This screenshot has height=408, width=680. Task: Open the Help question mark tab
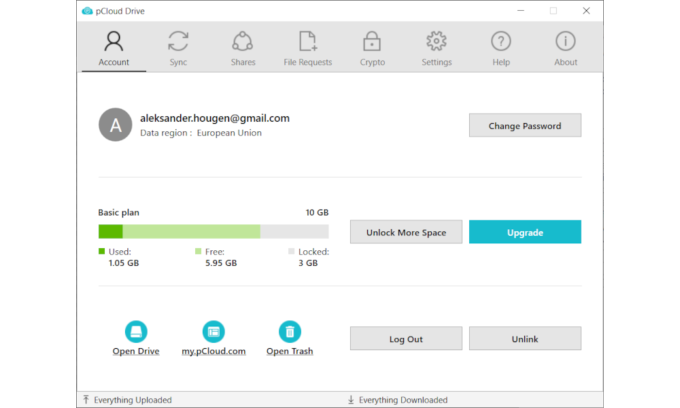click(501, 48)
